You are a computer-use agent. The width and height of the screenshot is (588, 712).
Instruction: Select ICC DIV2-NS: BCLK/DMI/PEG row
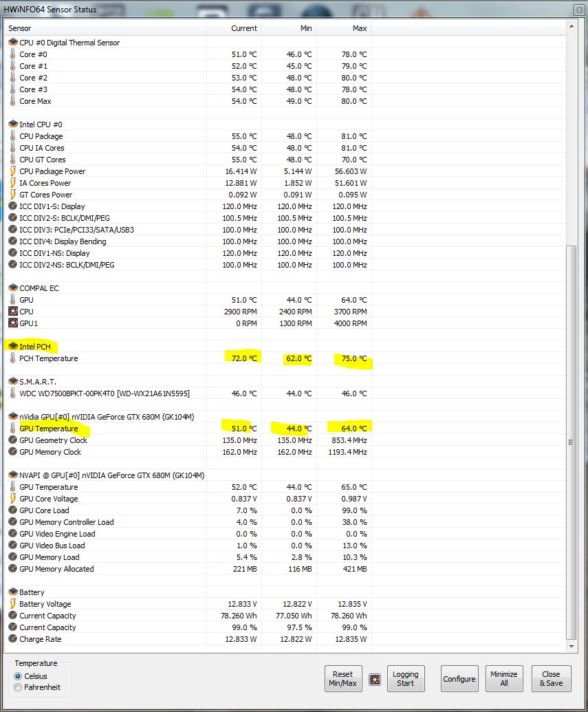tap(188, 265)
